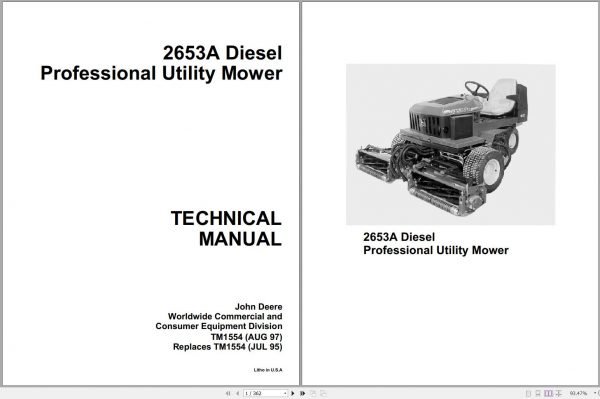
Task: Open the page number dropdown arrow
Action: (x=285, y=393)
